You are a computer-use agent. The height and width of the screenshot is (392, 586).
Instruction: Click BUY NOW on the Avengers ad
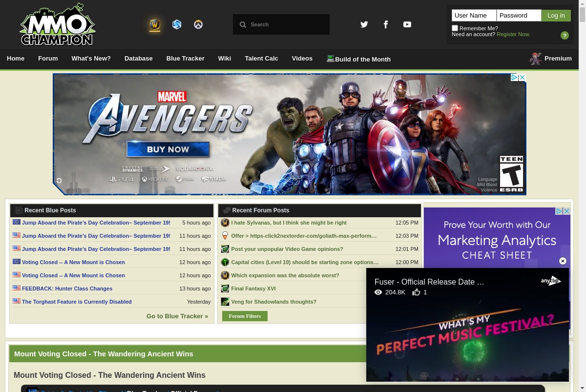168,149
